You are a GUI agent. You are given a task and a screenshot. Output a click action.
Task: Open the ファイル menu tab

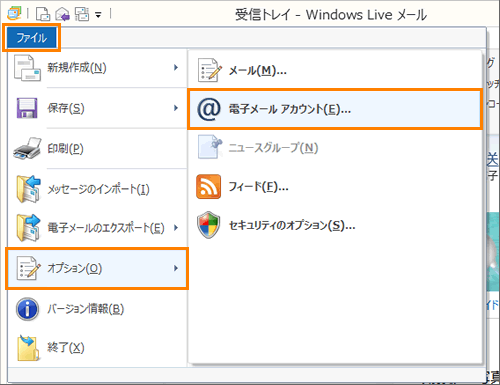[31, 38]
